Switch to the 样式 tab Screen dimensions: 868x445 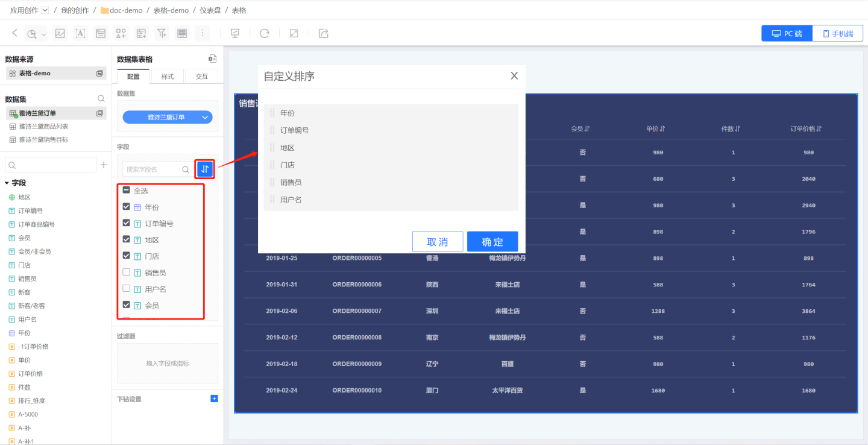[167, 77]
